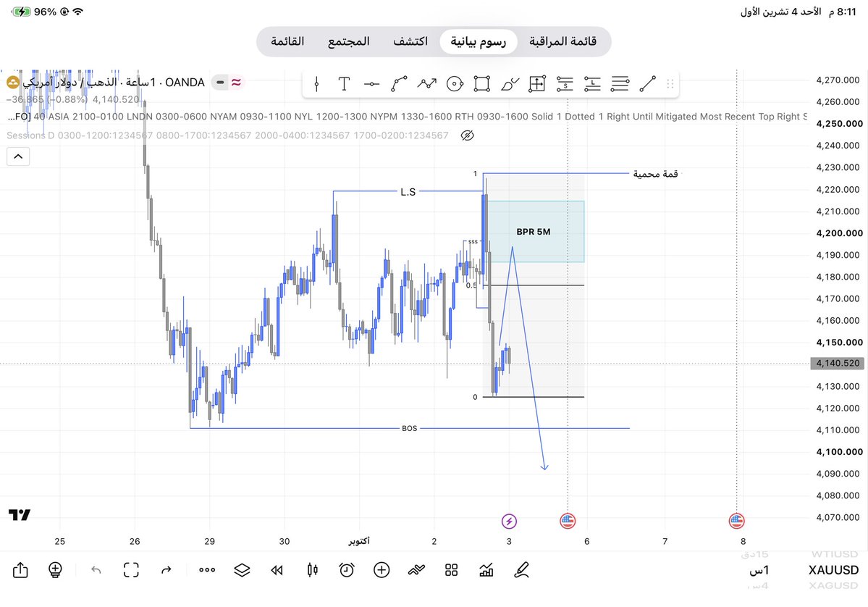Select the rectangle shape tool
Viewport: 868px width, 607px height.
pyautogui.click(x=481, y=84)
